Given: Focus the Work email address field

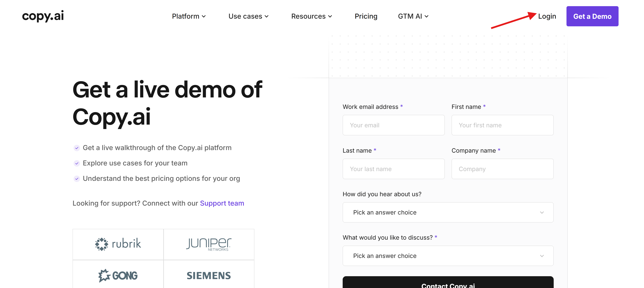Looking at the screenshot, I should (x=393, y=125).
